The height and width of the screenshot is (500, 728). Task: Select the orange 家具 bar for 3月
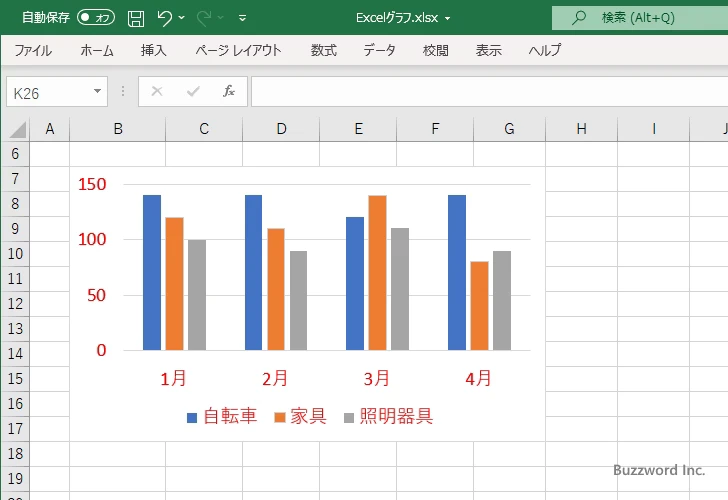point(377,273)
